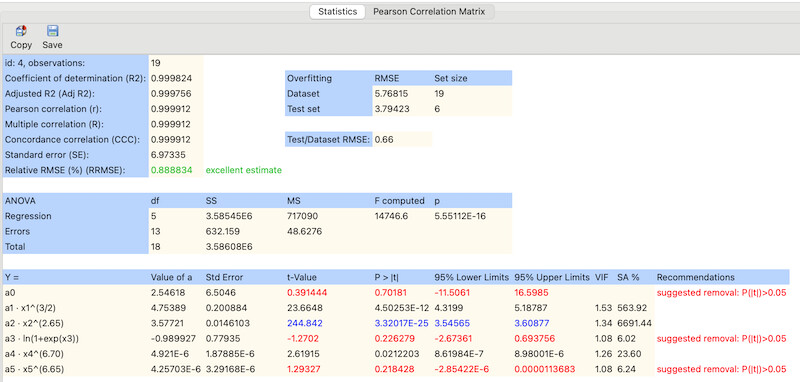Click the a3 removal recommendation text
The height and width of the screenshot is (382, 800).
(721, 338)
